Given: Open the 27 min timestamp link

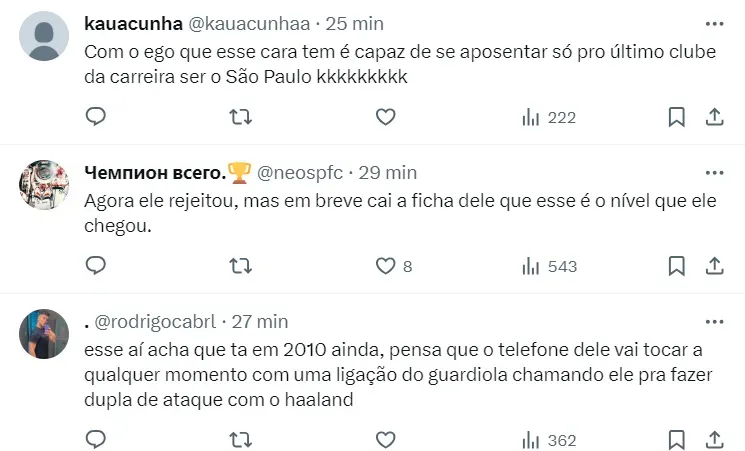Looking at the screenshot, I should click(x=260, y=321).
